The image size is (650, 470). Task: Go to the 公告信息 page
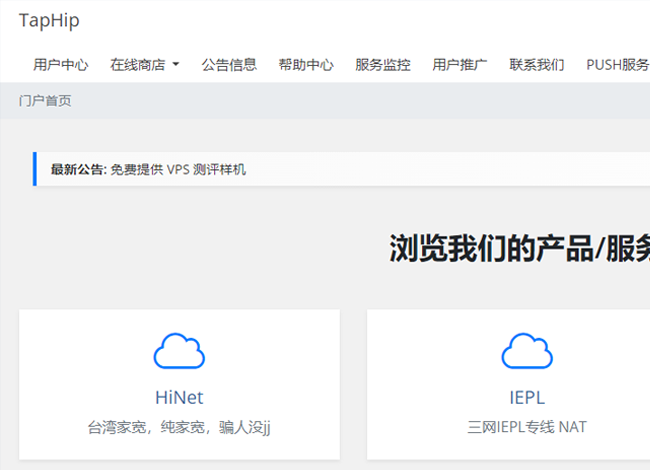229,64
